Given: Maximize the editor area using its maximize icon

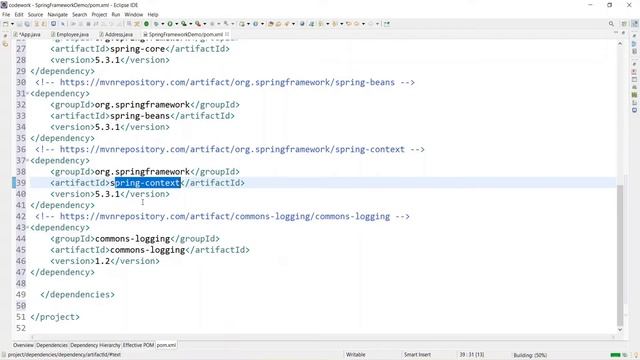Looking at the screenshot, I should (x=623, y=33).
